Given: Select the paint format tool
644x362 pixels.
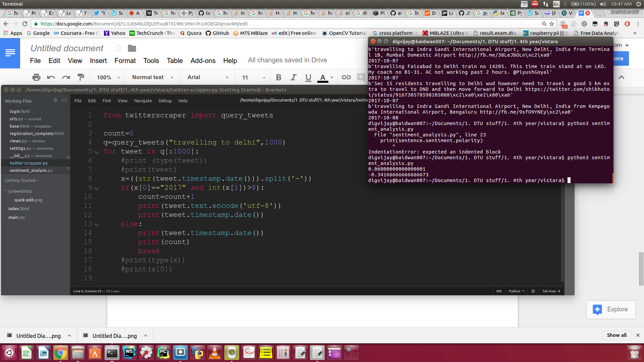Looking at the screenshot, I should click(81, 77).
